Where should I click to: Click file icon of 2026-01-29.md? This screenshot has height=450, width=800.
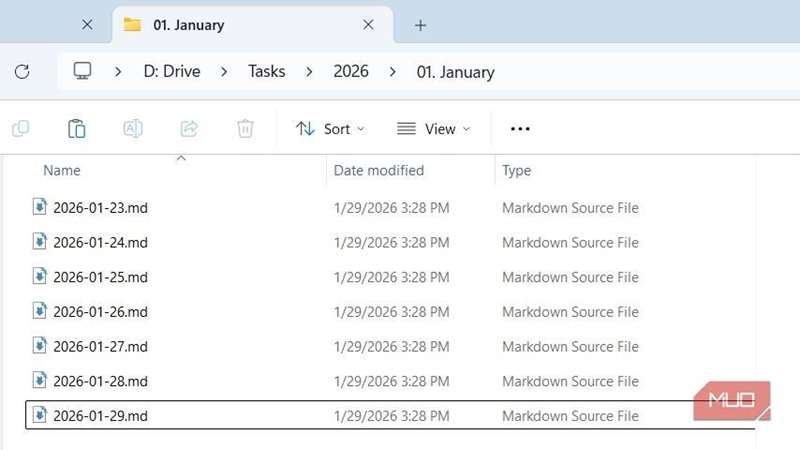[x=39, y=415]
